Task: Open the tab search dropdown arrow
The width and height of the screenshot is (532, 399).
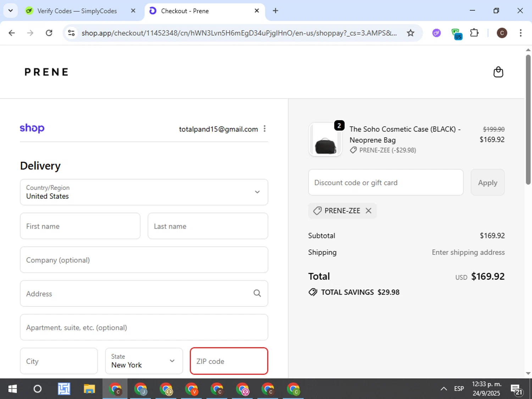Action: [x=11, y=11]
